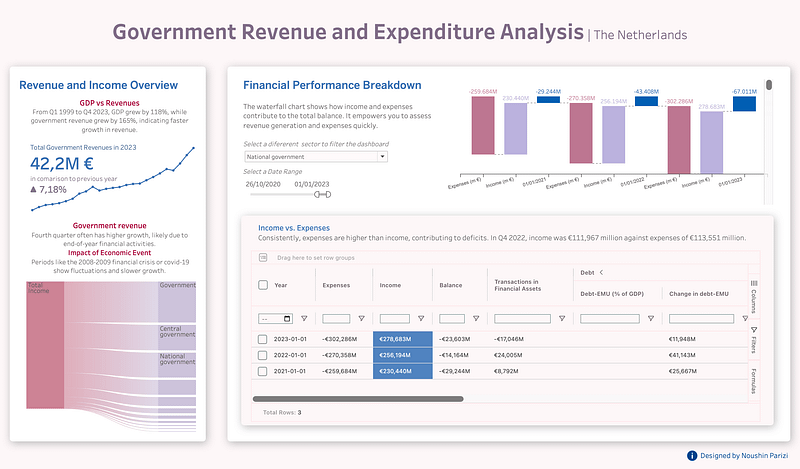This screenshot has width=800, height=469.
Task: Open the Year filter date picker
Action: 288,319
